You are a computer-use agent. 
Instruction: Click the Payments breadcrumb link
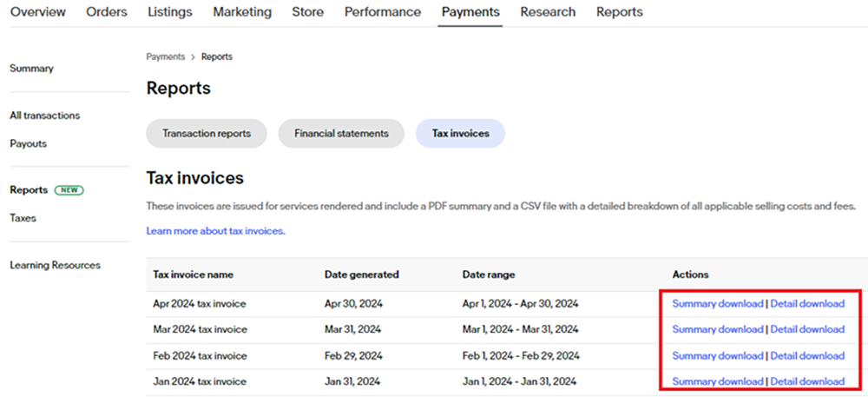(166, 56)
